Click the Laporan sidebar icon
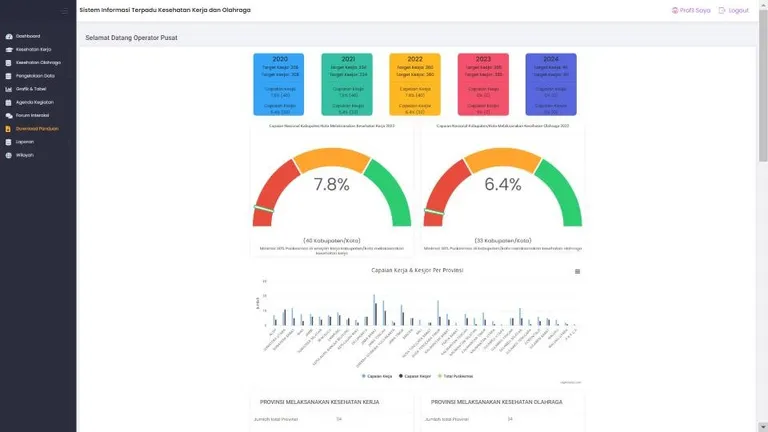This screenshot has width=768, height=432. 8,142
